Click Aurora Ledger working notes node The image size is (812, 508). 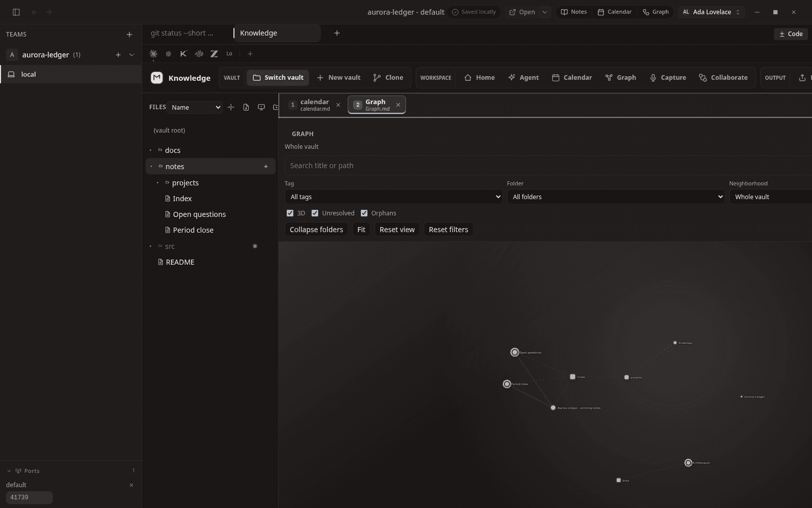pos(553,408)
